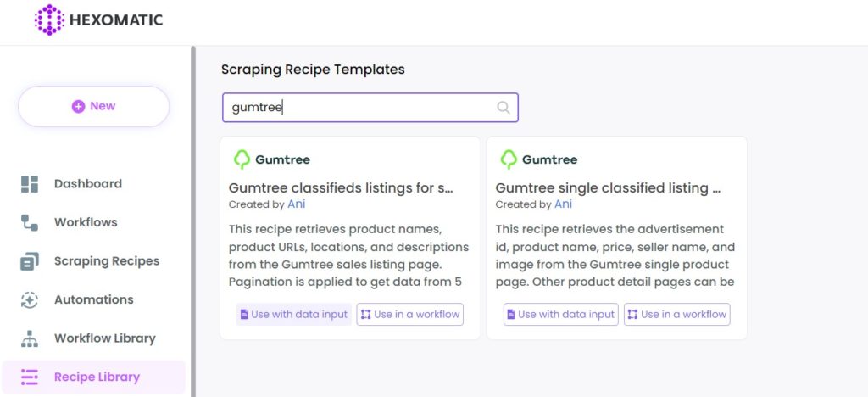Click first card's Gumtree tree logo
This screenshot has width=868, height=397.
pos(242,159)
